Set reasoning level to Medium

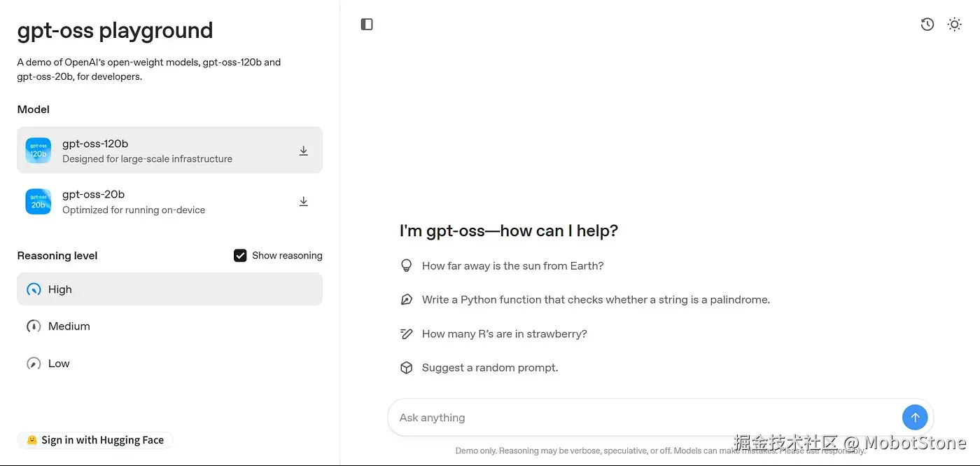[69, 327]
